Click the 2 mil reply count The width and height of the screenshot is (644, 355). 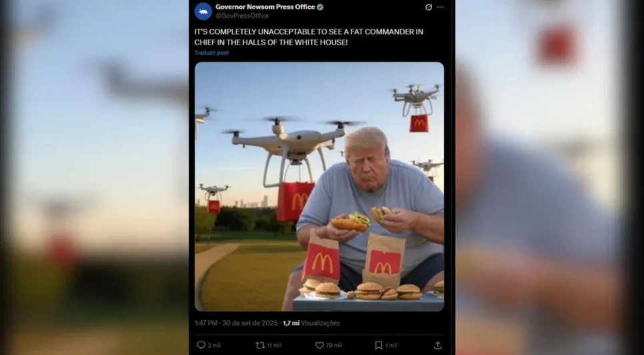pos(214,346)
